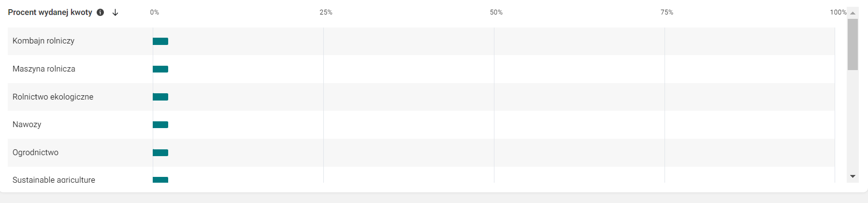Select the Sustainable agriculture row label
The width and height of the screenshot is (868, 203).
tap(54, 180)
